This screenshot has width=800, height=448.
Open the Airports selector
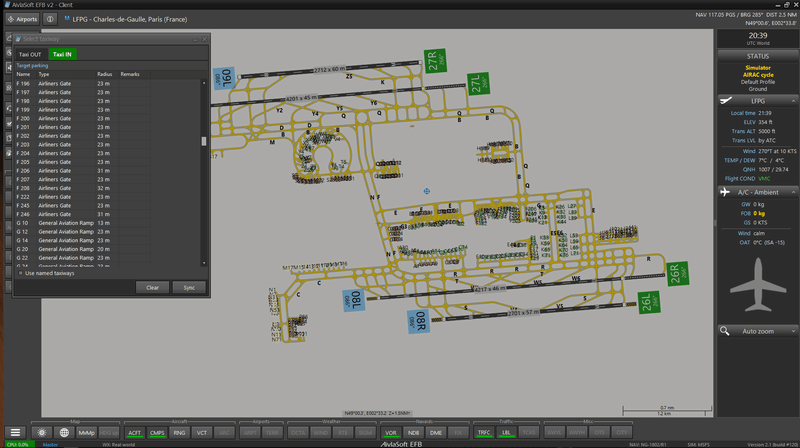pos(23,18)
